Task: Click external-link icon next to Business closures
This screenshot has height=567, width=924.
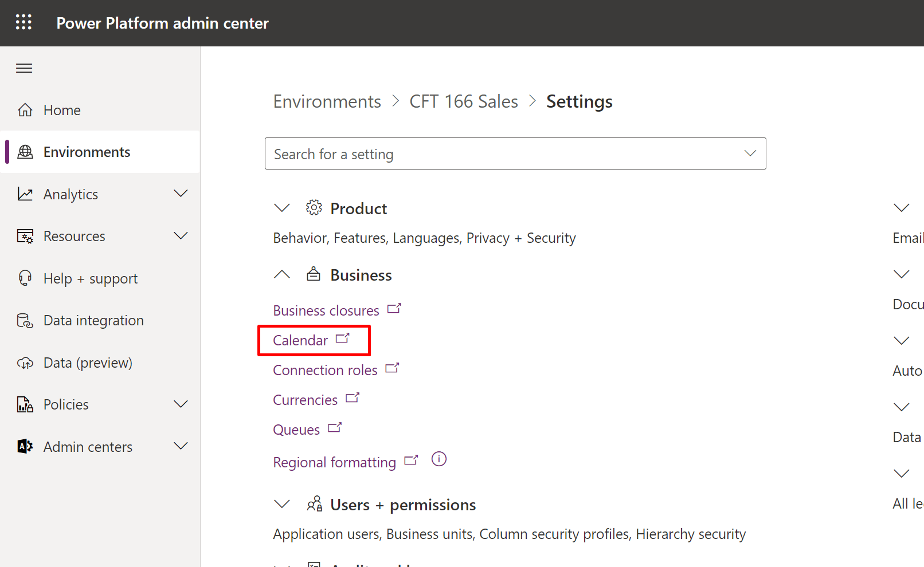Action: (394, 308)
